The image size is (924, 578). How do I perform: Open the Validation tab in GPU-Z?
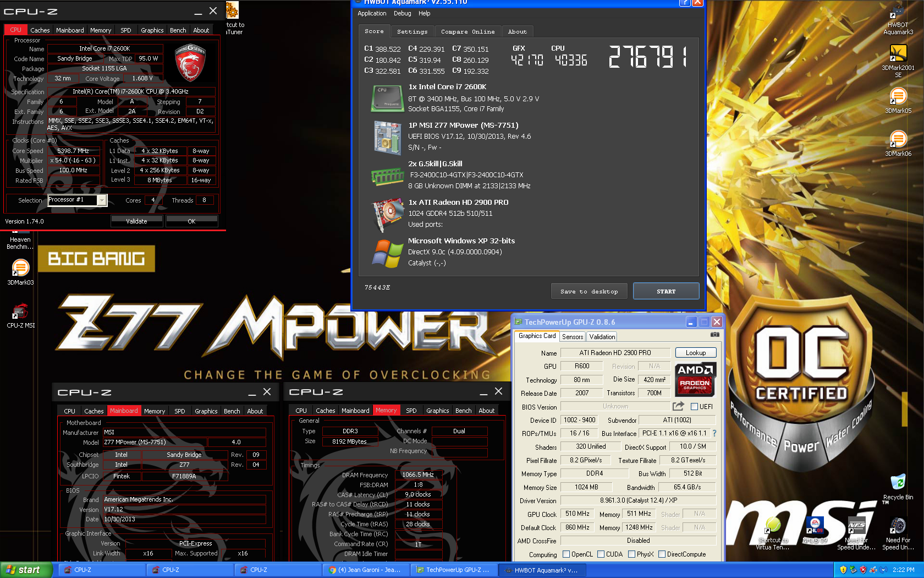point(602,336)
